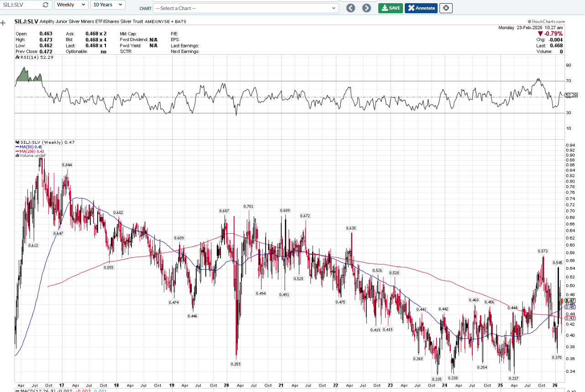Screen dimensions: 585x392
Task: Click the red down arrow by -0.79%
Action: pos(540,34)
